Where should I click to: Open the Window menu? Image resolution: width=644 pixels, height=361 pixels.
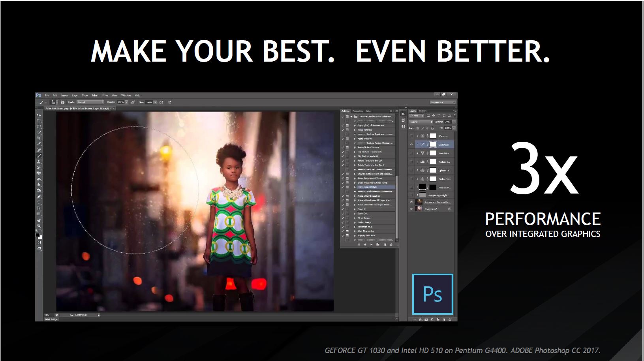(126, 96)
